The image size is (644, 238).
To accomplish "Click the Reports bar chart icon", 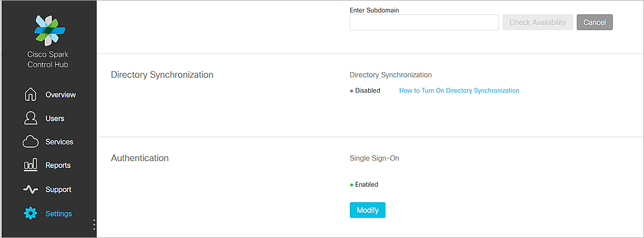I will tap(30, 165).
